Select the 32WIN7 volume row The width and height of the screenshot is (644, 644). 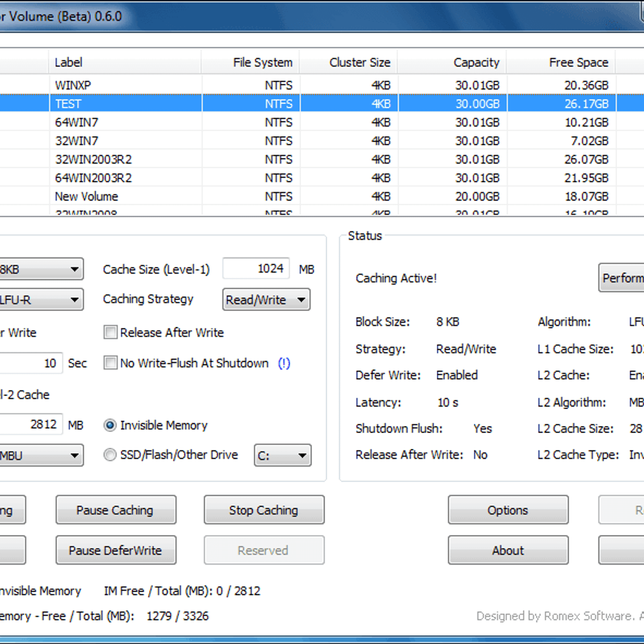pyautogui.click(x=322, y=140)
